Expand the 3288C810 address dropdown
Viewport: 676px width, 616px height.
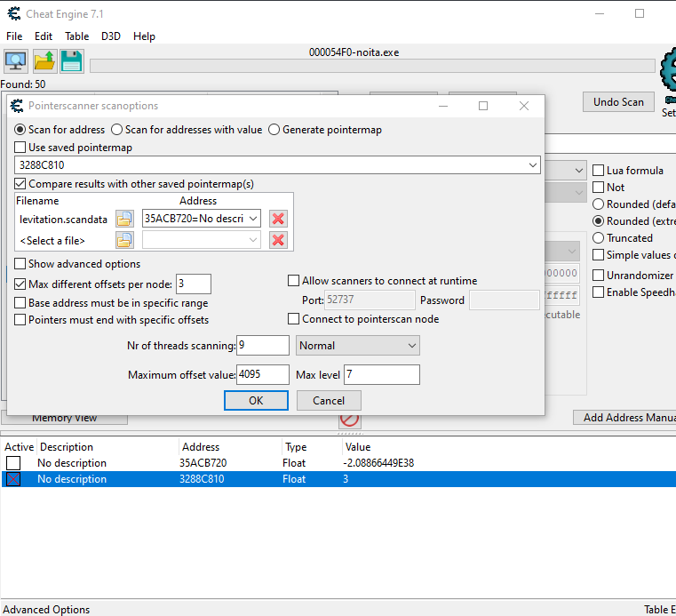(x=533, y=164)
